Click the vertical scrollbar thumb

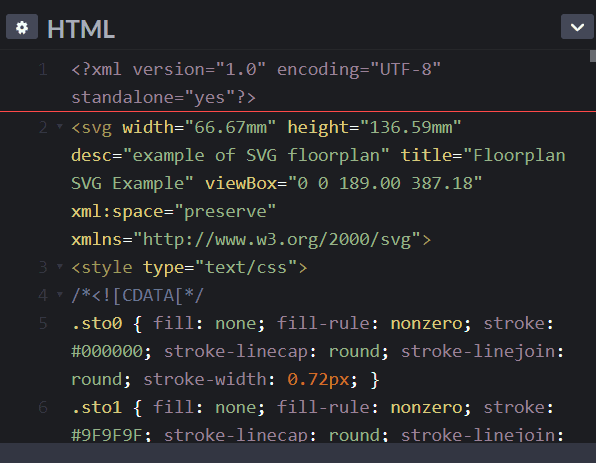tap(593, 56)
